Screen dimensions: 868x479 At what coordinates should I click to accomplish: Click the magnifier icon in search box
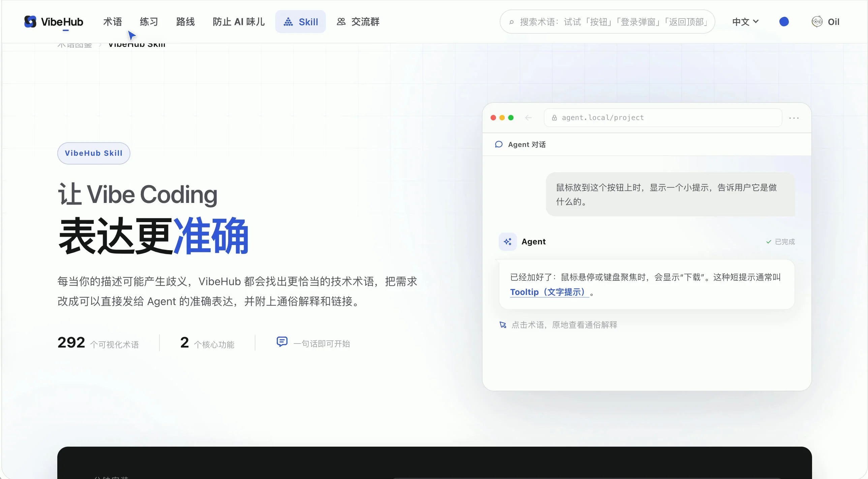[511, 22]
